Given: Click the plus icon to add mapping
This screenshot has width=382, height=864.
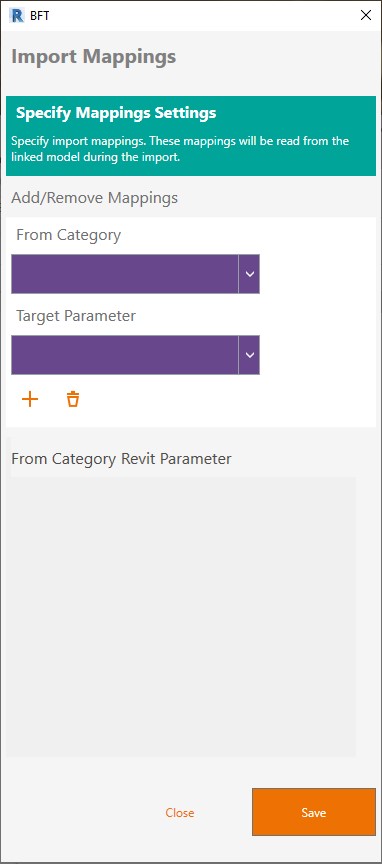Looking at the screenshot, I should 30,399.
